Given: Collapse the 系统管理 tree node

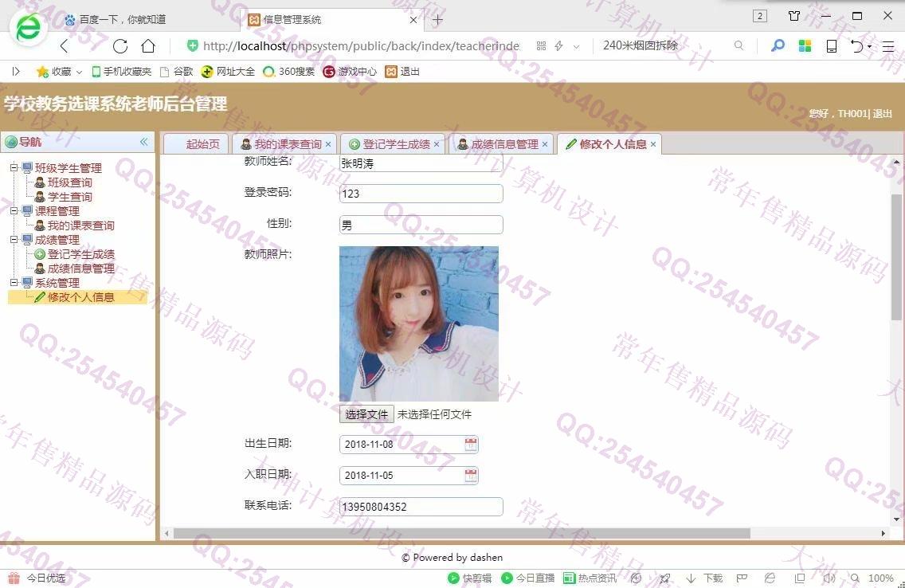Looking at the screenshot, I should point(14,283).
